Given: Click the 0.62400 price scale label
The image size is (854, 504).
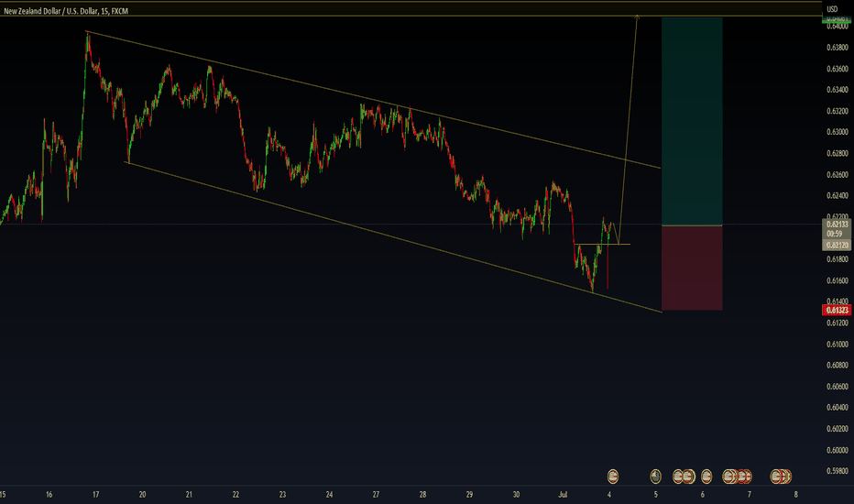Looking at the screenshot, I should 838,195.
